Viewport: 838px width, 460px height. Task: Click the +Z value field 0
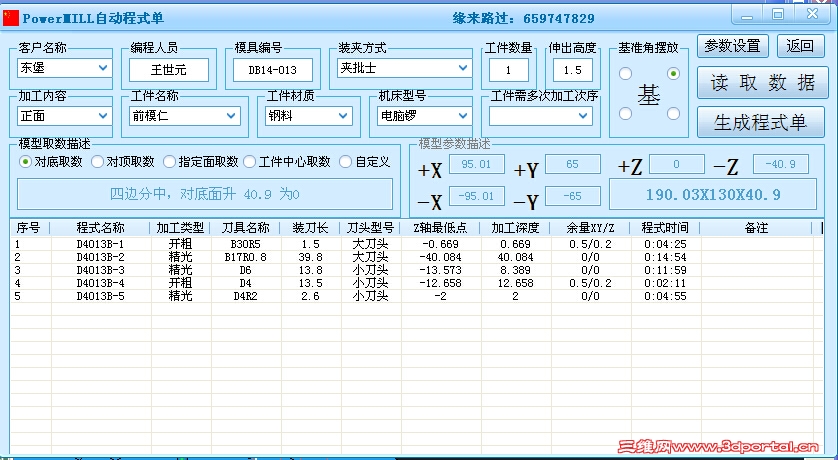tap(677, 164)
